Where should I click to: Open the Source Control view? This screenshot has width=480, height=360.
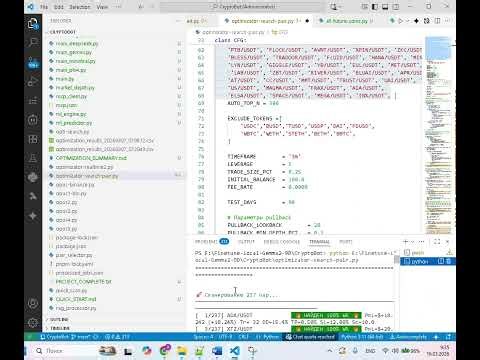[x=33, y=62]
